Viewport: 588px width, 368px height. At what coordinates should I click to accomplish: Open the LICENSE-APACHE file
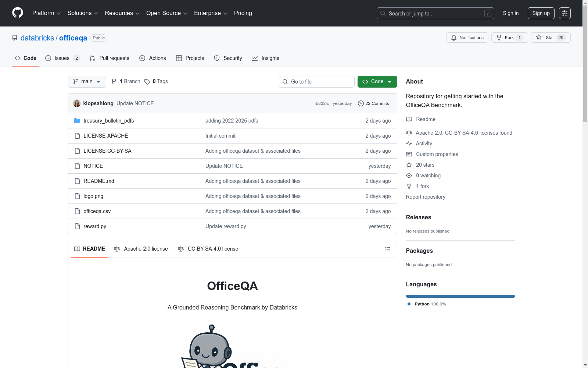(106, 136)
